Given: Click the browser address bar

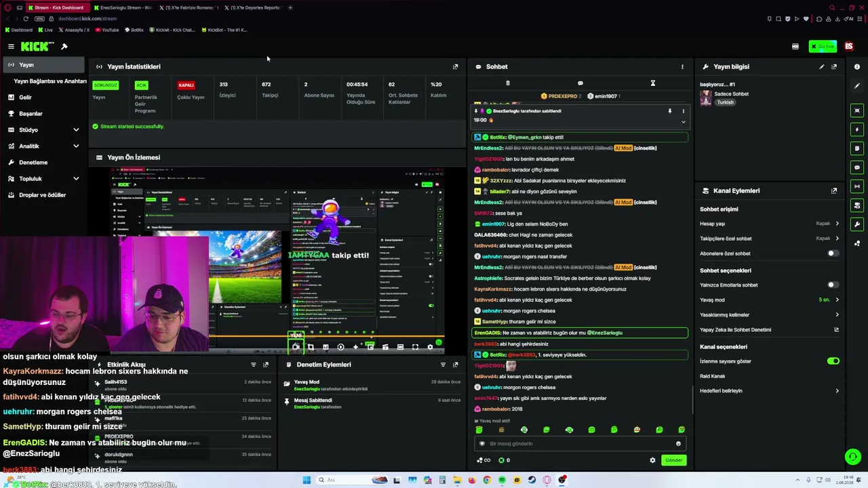Looking at the screenshot, I should point(407,18).
